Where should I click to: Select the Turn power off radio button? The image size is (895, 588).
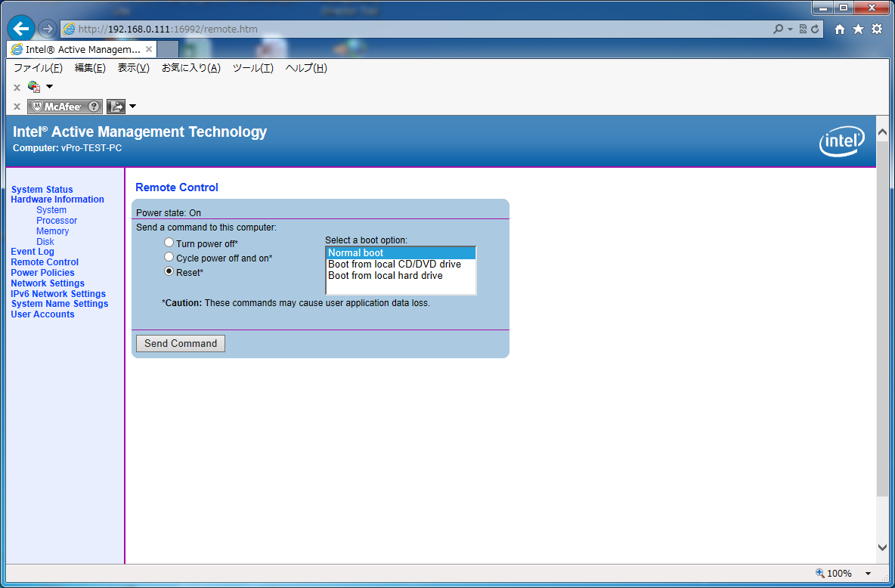(x=169, y=243)
